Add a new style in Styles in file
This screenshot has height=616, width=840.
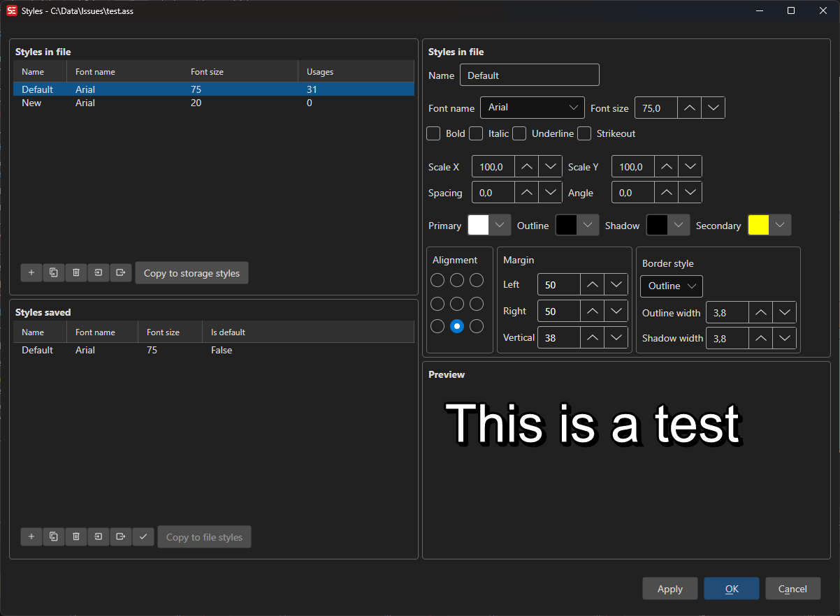click(x=31, y=273)
